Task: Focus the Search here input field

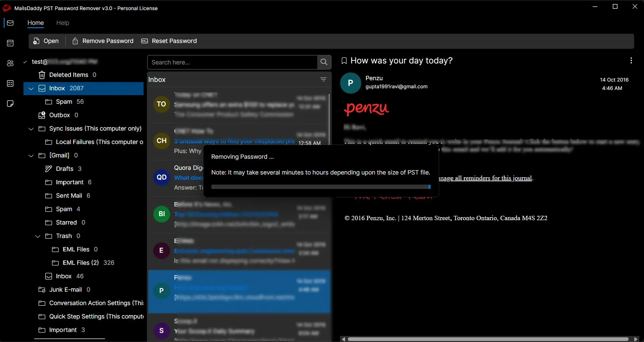Action: [232, 62]
